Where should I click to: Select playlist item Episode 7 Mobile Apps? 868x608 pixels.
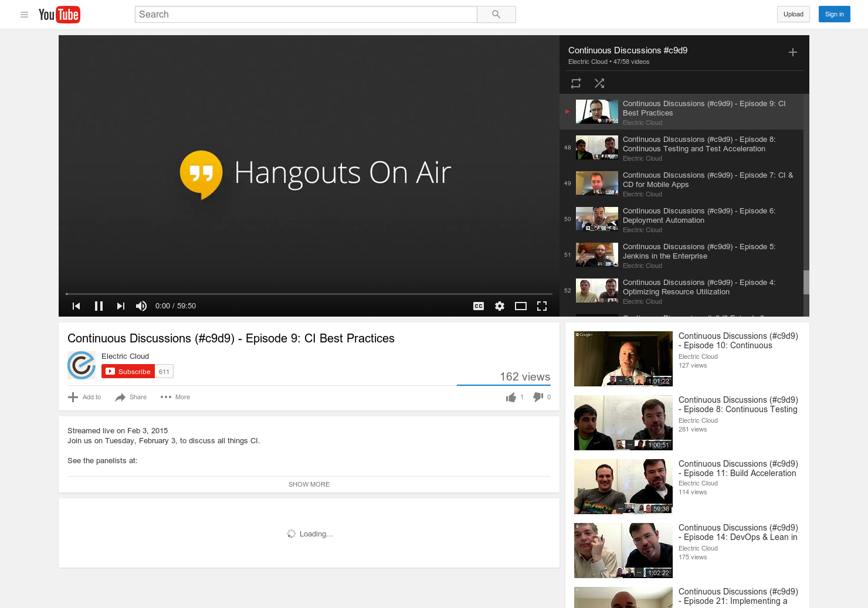point(681,184)
